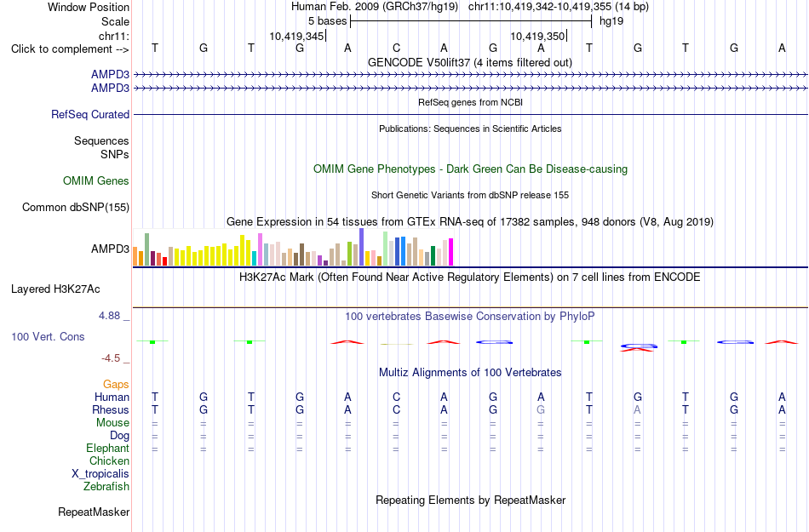Click AMPD3 label beside GTEx expression bars
Screen dimensions: 809x532
pyautogui.click(x=111, y=249)
